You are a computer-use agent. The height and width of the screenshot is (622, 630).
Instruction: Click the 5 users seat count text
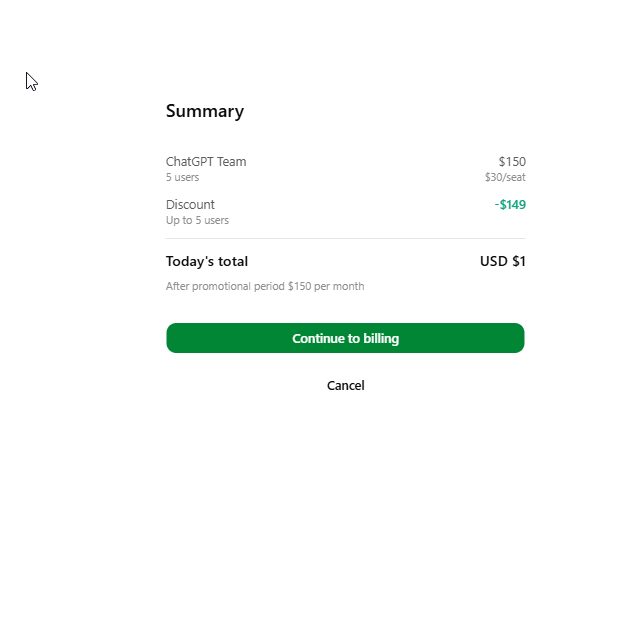pos(182,177)
